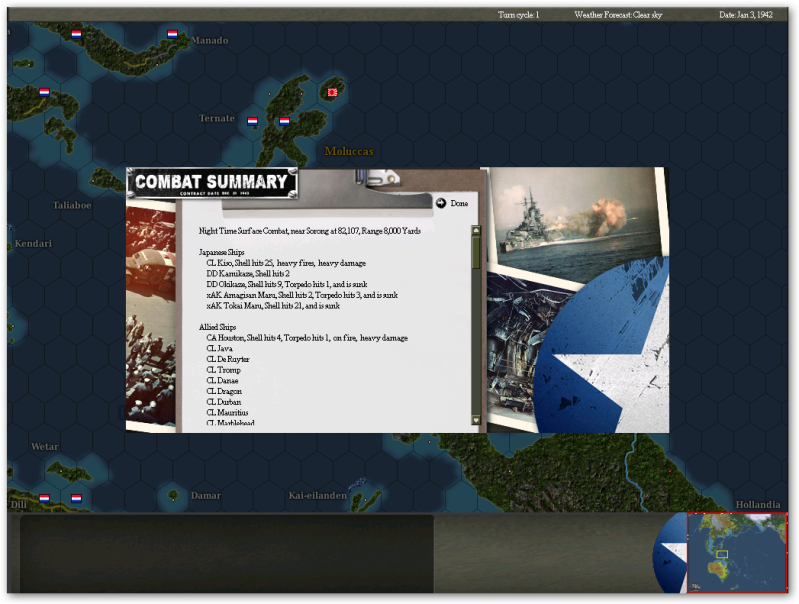Select the Dutch flag immediately right of Ternate label
The image size is (799, 604).
[x=252, y=121]
